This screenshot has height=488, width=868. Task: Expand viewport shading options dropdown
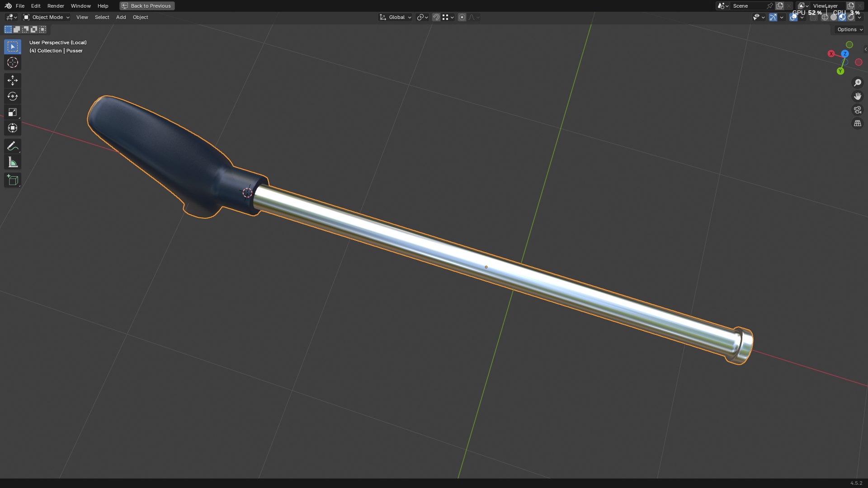[859, 17]
